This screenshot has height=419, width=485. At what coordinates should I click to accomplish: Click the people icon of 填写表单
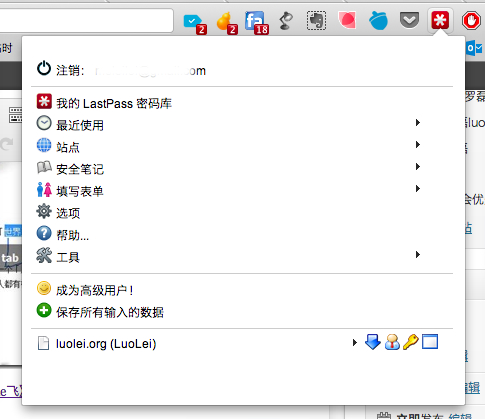tap(44, 189)
